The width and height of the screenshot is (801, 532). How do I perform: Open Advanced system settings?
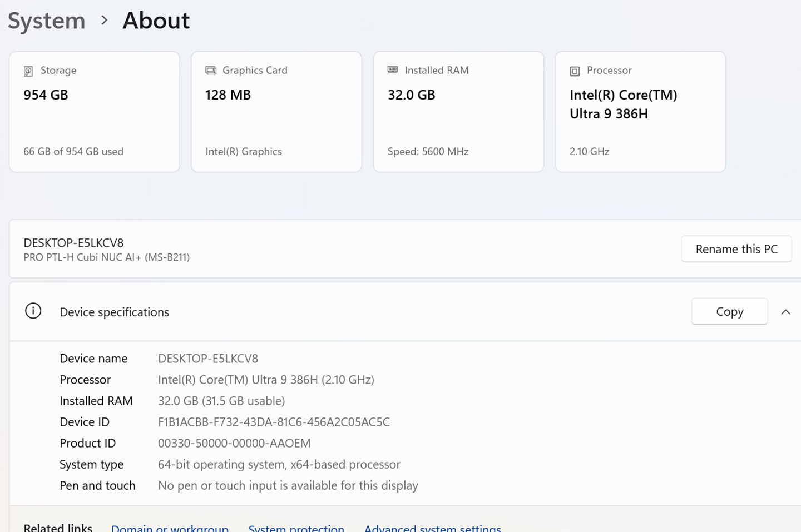click(x=432, y=527)
